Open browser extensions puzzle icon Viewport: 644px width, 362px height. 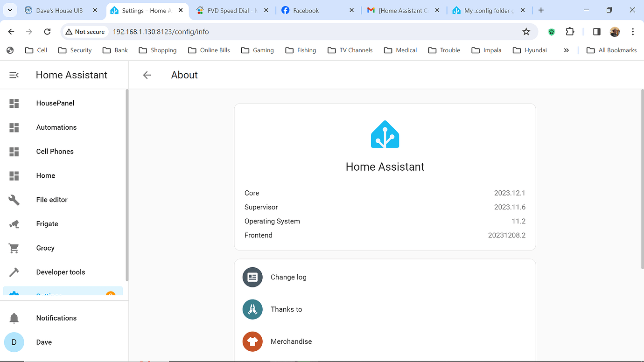point(570,32)
